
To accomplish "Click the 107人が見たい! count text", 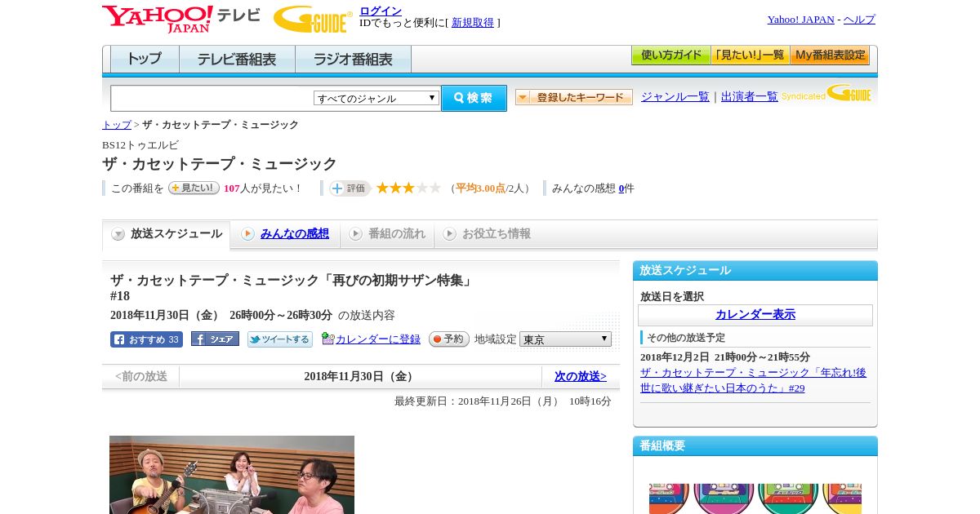I will click(x=263, y=188).
